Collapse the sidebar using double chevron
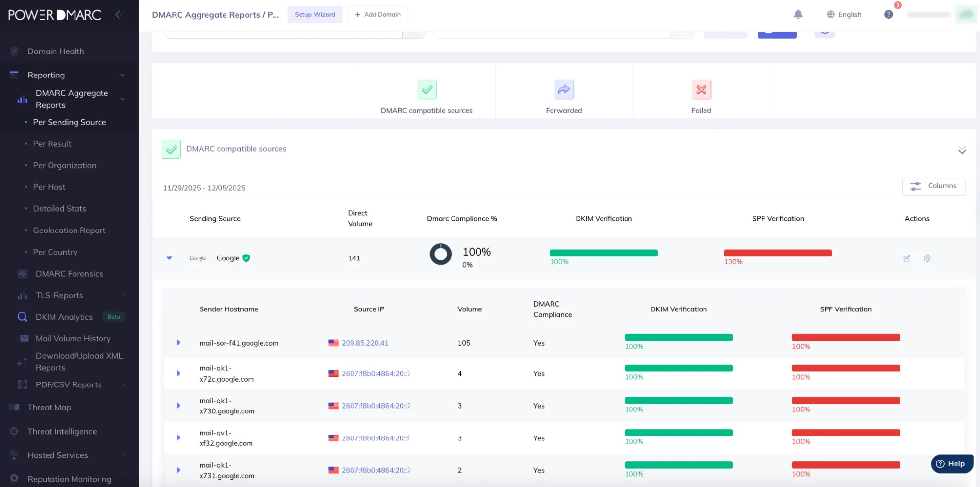Viewport: 980px width, 487px height. pyautogui.click(x=119, y=14)
